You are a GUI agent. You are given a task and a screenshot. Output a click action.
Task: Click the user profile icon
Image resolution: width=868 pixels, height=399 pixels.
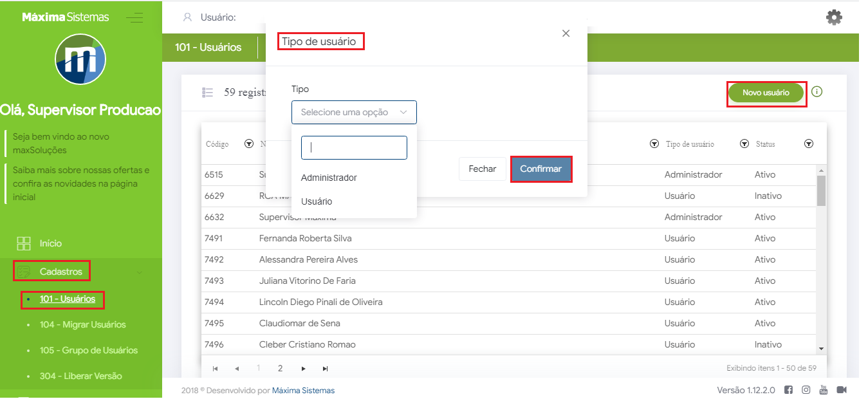pyautogui.click(x=188, y=17)
